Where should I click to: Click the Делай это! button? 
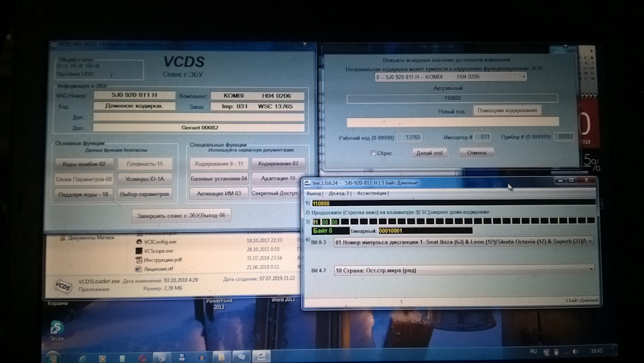[x=429, y=153]
